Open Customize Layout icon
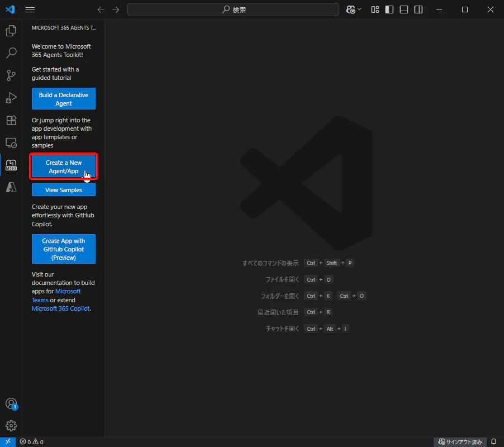Viewport: 504px width, 447px height. pyautogui.click(x=375, y=9)
